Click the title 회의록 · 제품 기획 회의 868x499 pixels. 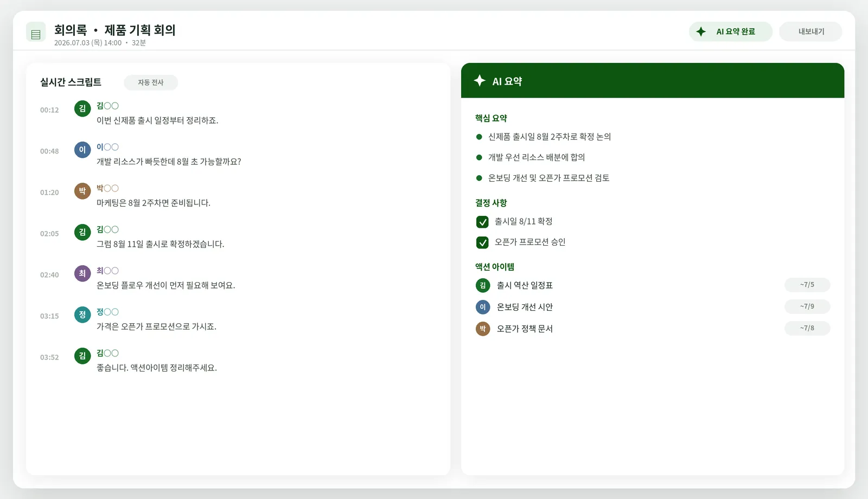point(115,30)
